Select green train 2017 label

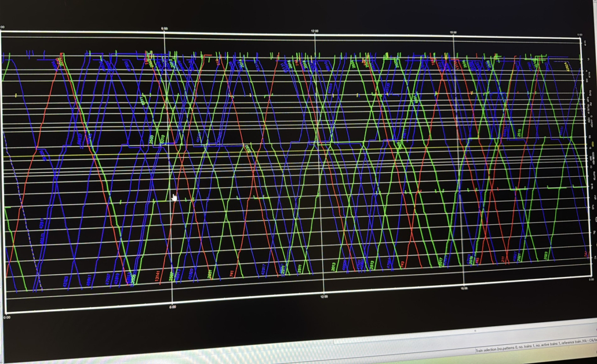click(x=441, y=261)
